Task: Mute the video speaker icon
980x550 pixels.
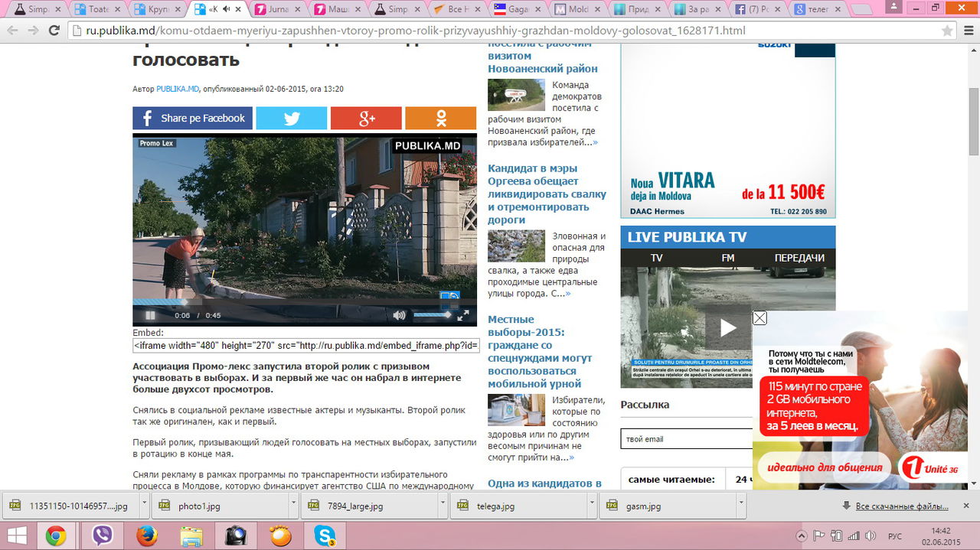Action: pyautogui.click(x=399, y=315)
